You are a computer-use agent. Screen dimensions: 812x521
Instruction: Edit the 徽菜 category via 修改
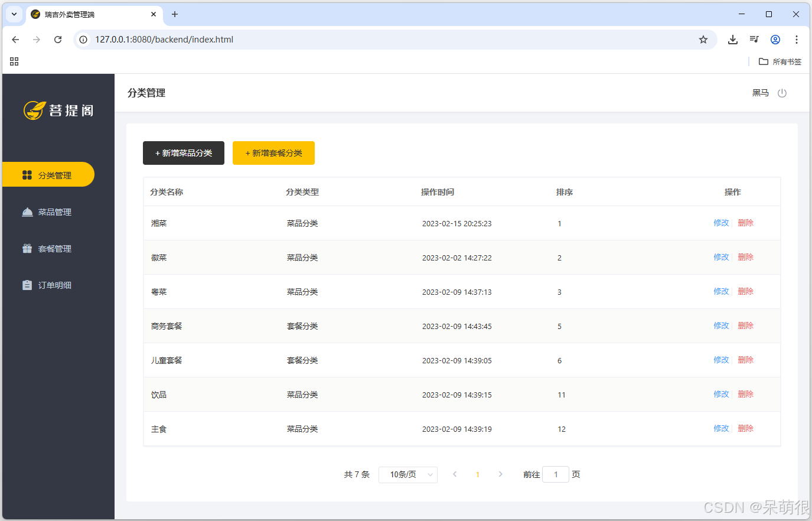(721, 257)
